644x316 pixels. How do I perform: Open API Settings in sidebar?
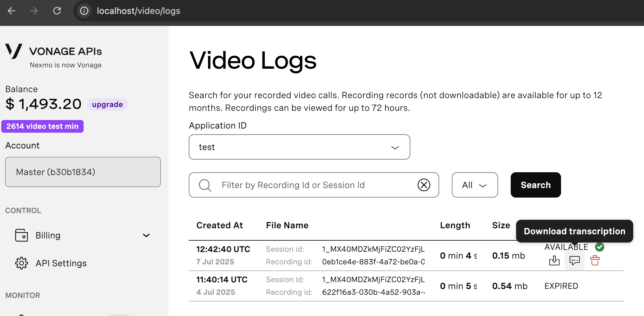[61, 263]
